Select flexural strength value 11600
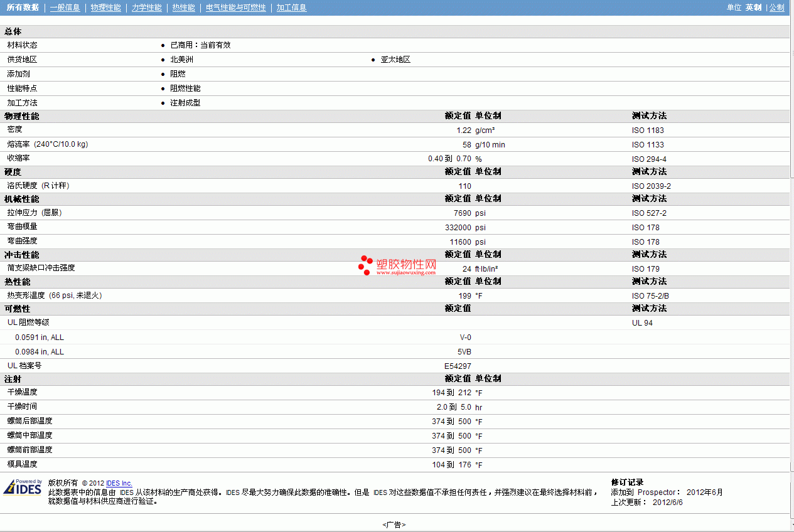The image size is (794, 532). point(460,242)
